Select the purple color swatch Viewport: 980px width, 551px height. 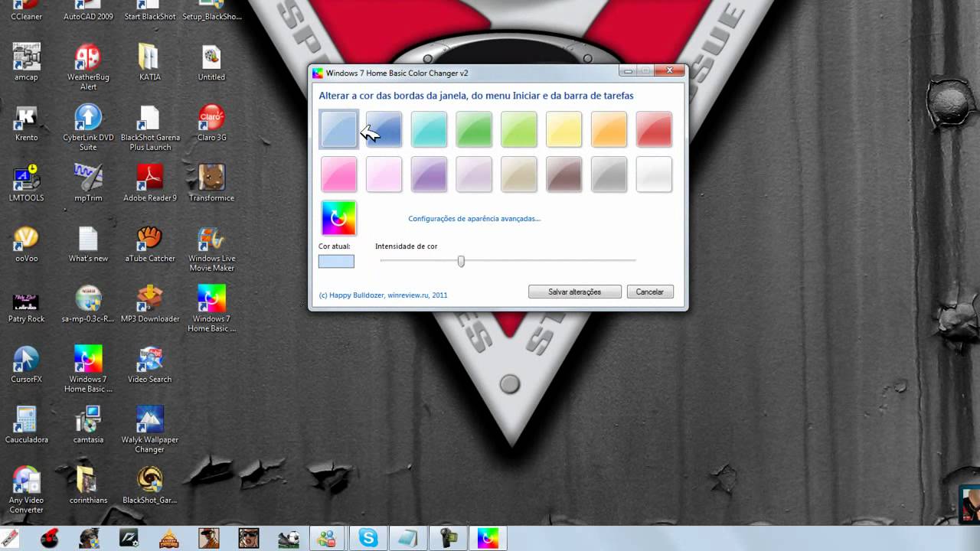(429, 174)
